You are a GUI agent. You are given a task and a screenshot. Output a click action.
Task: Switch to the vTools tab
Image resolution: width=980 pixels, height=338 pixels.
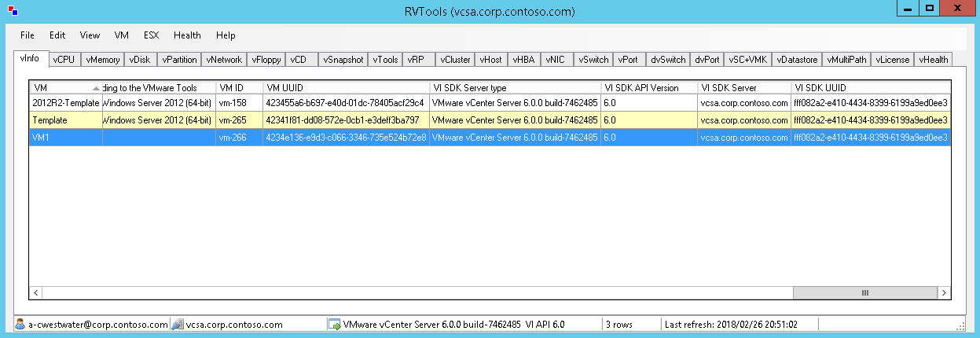coord(386,60)
